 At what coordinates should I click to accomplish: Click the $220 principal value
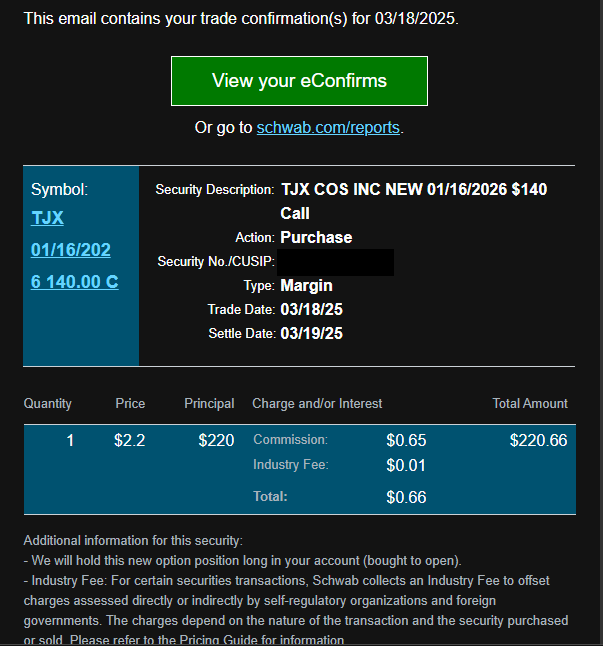216,440
